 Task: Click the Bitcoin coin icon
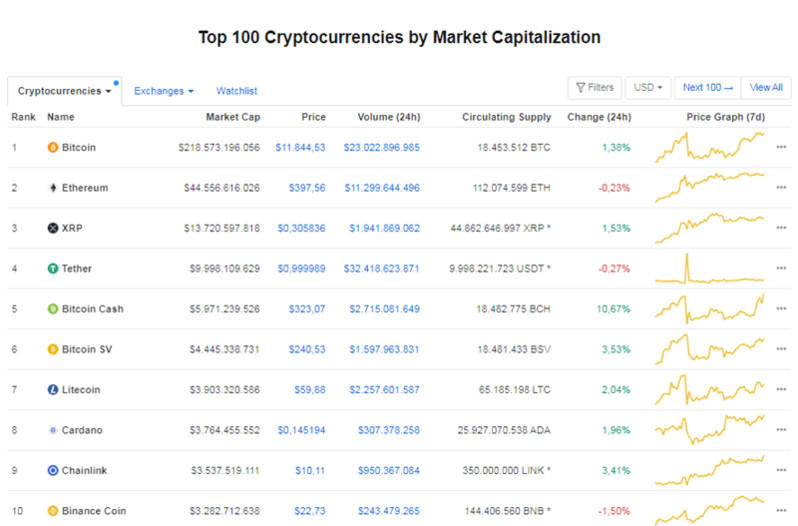pos(53,148)
